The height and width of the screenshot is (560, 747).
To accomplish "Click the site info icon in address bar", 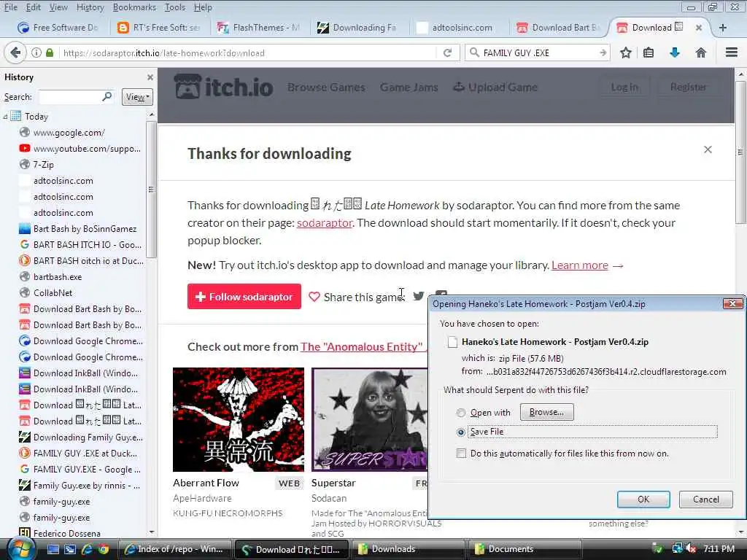I will pyautogui.click(x=36, y=52).
